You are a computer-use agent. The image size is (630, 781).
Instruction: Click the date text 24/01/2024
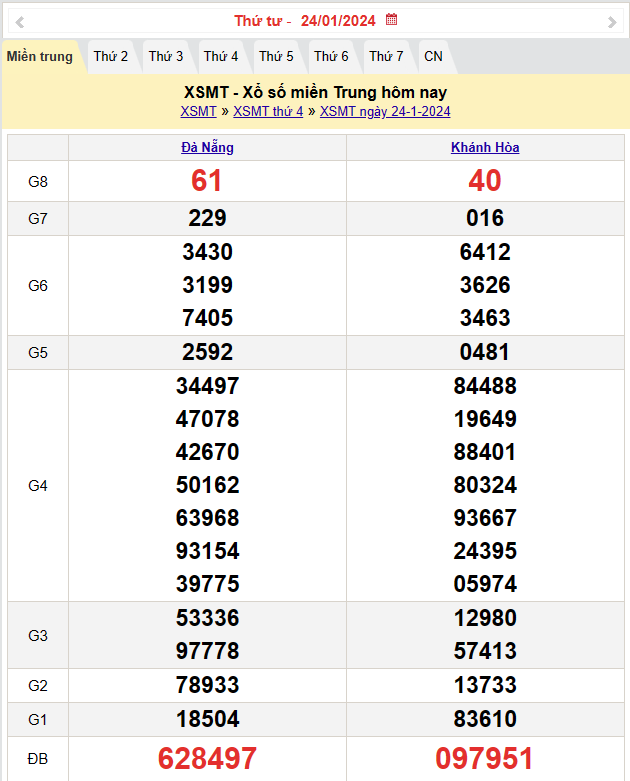(338, 20)
